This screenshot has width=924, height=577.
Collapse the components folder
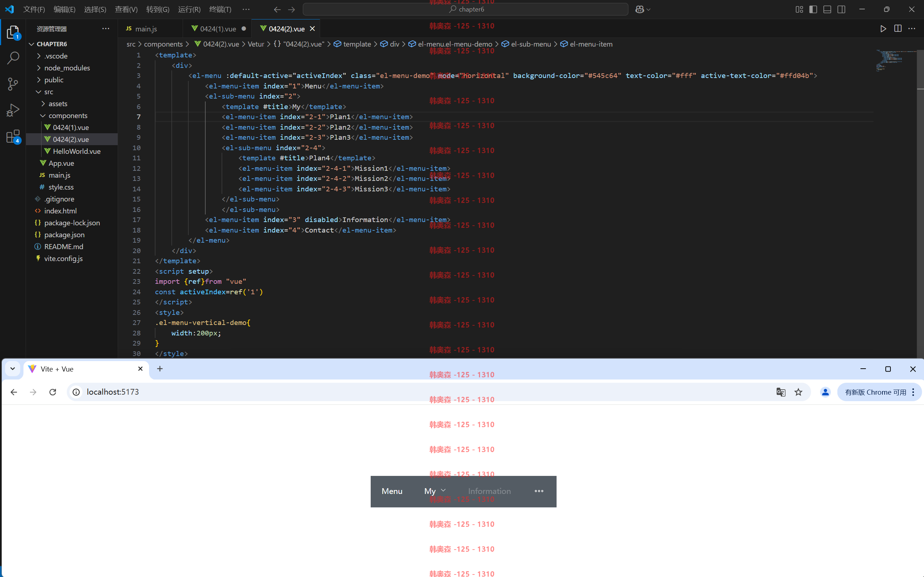tap(72, 116)
